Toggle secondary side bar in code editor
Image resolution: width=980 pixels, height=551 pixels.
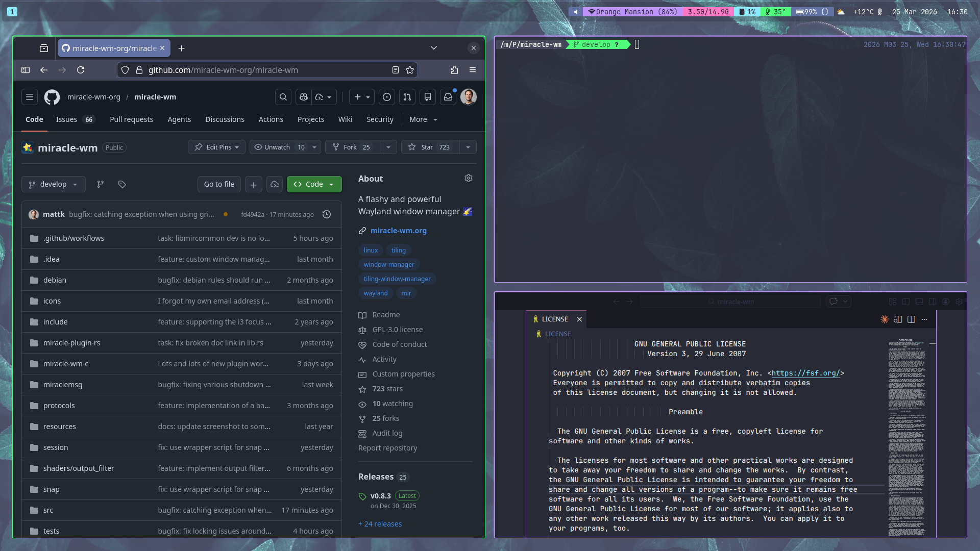click(x=933, y=302)
